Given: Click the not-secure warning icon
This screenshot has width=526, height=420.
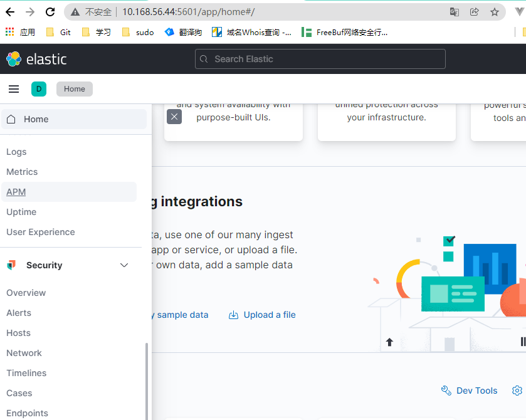Looking at the screenshot, I should [x=75, y=12].
